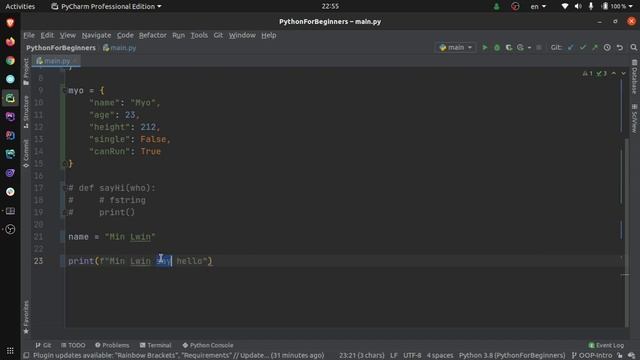The width and height of the screenshot is (640, 360).
Task: Show Git history clock icon
Action: [x=607, y=48]
